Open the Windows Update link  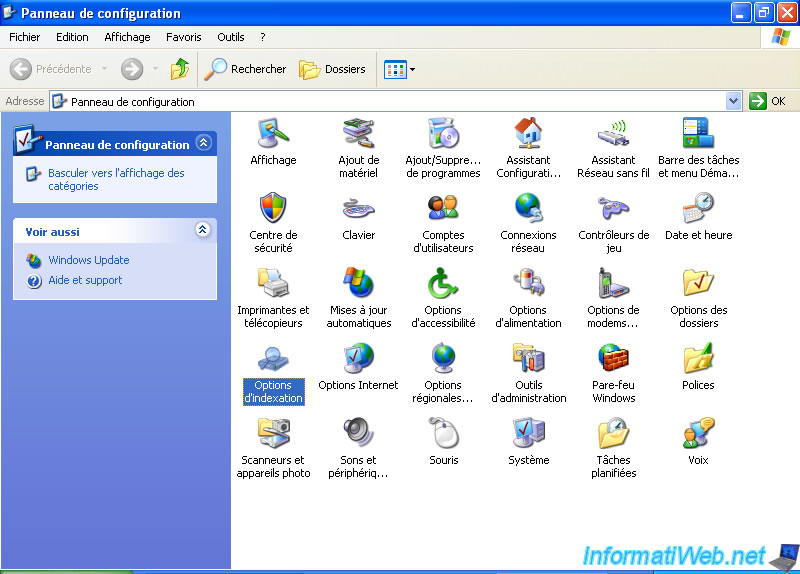click(x=89, y=260)
